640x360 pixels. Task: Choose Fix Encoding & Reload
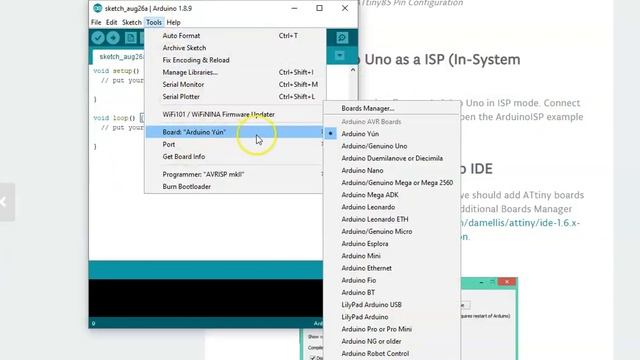tap(236, 60)
